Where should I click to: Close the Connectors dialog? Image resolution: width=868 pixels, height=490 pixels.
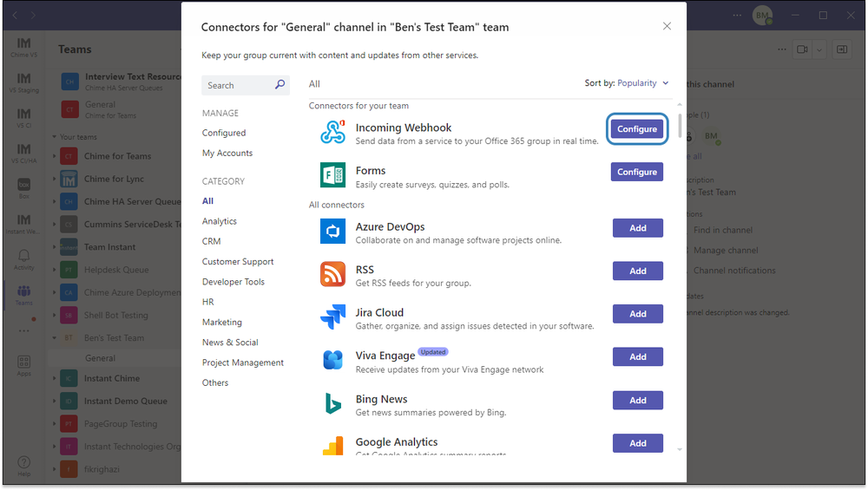point(667,26)
